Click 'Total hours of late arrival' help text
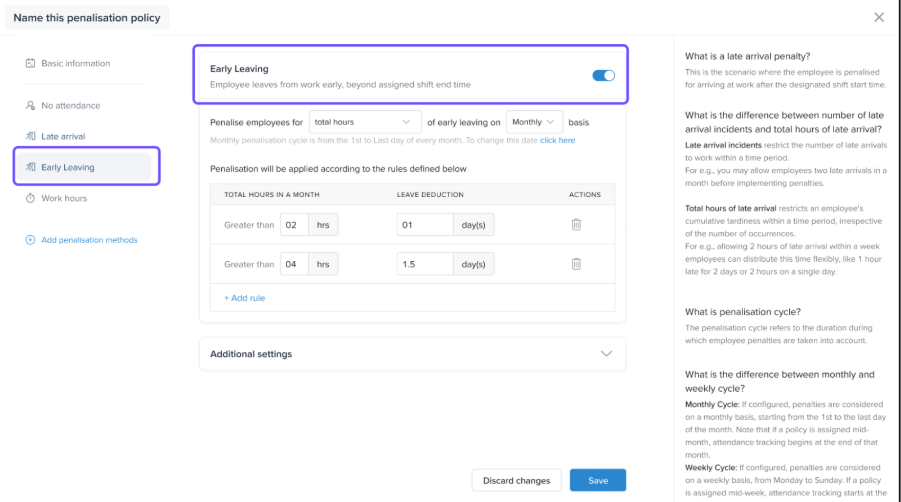The image size is (901, 502). click(730, 208)
